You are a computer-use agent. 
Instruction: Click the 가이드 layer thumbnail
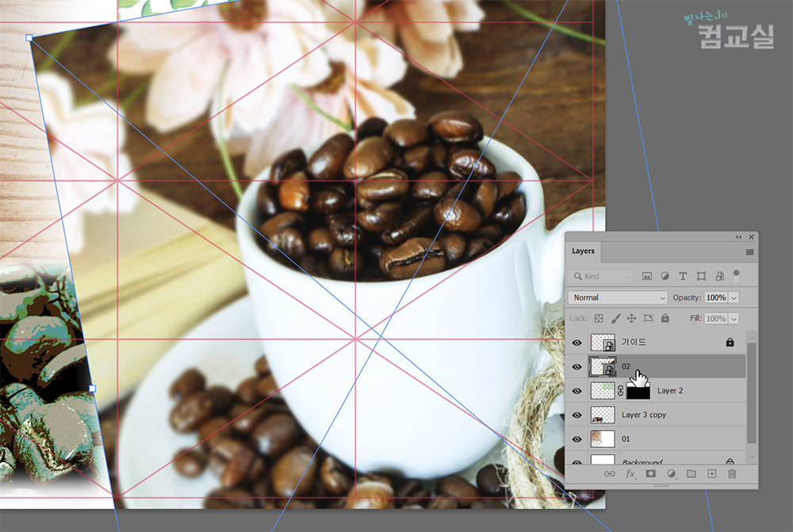point(603,343)
